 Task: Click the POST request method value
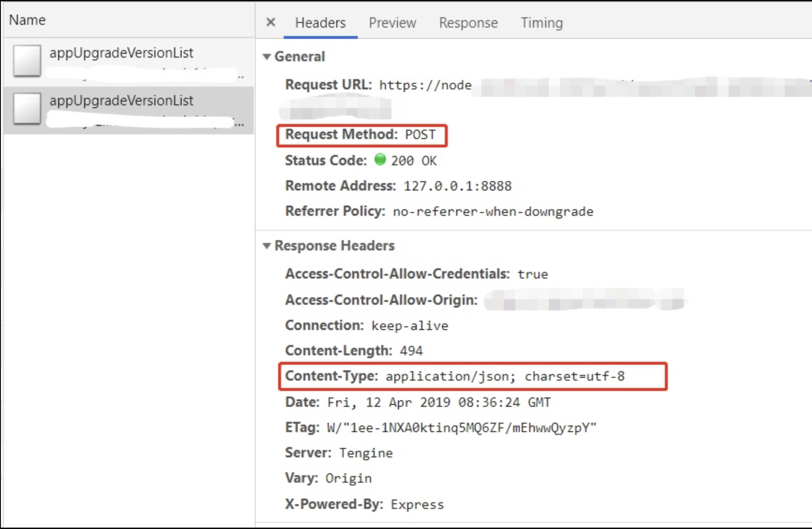pos(420,135)
